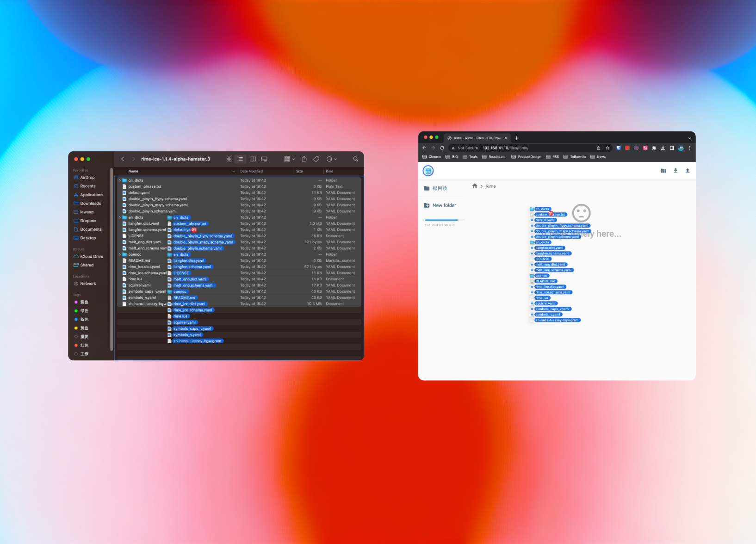Screen dimensions: 756x544
Task: Switch Finder to gallery view
Action: point(264,159)
